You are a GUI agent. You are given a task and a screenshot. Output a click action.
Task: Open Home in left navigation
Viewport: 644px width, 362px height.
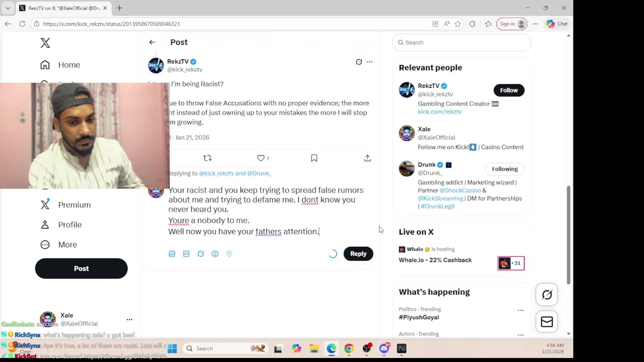[60, 65]
